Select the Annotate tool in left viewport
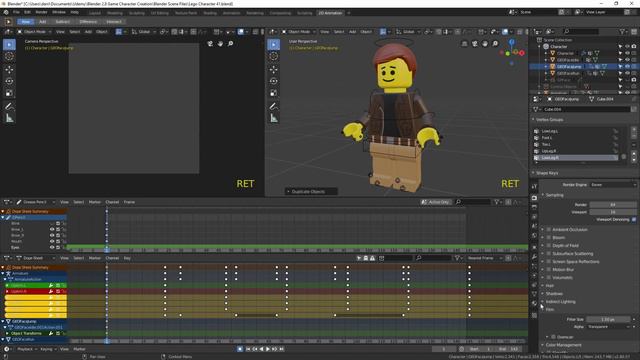 (x=9, y=107)
